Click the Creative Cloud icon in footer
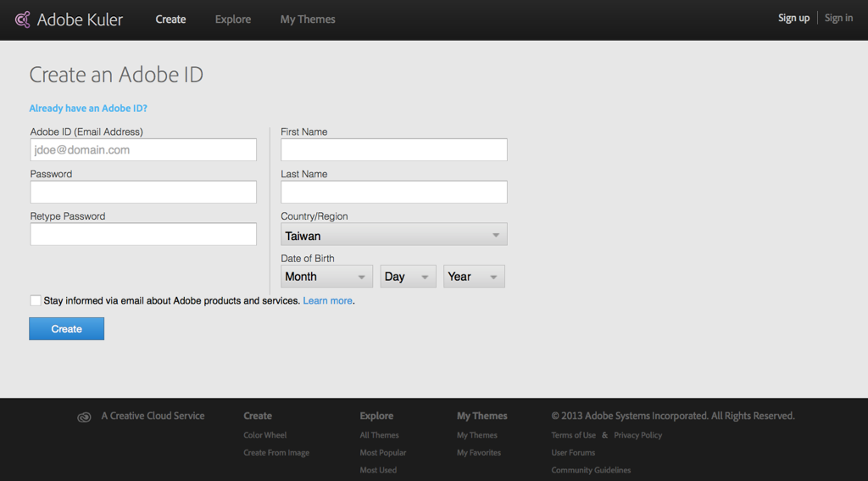Image resolution: width=868 pixels, height=481 pixels. tap(84, 417)
